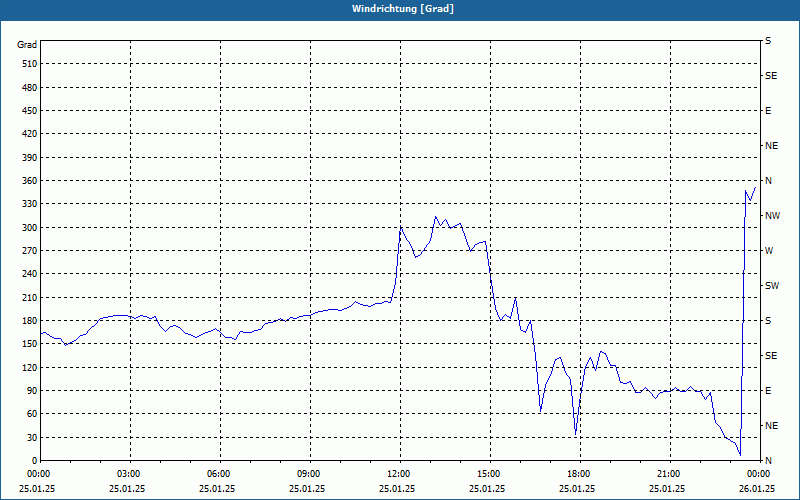Select the N compass label beside 0 gridline
Screen dimensions: 800x500
click(x=768, y=461)
